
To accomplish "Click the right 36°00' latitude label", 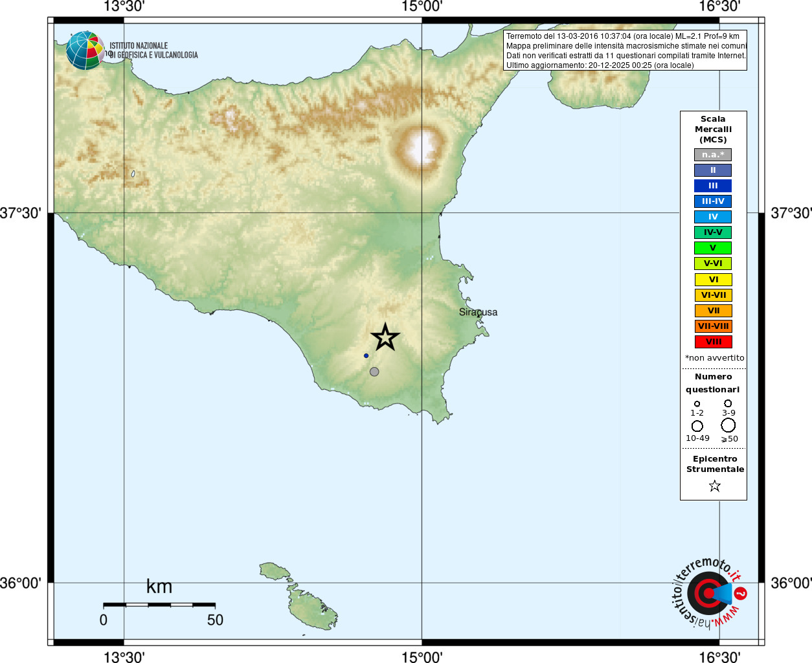I will coord(791,583).
